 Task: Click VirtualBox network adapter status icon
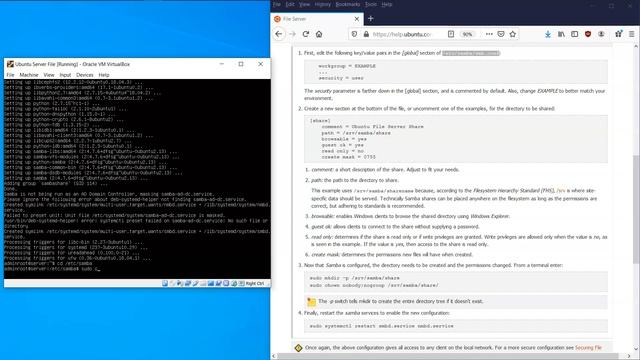click(188, 283)
